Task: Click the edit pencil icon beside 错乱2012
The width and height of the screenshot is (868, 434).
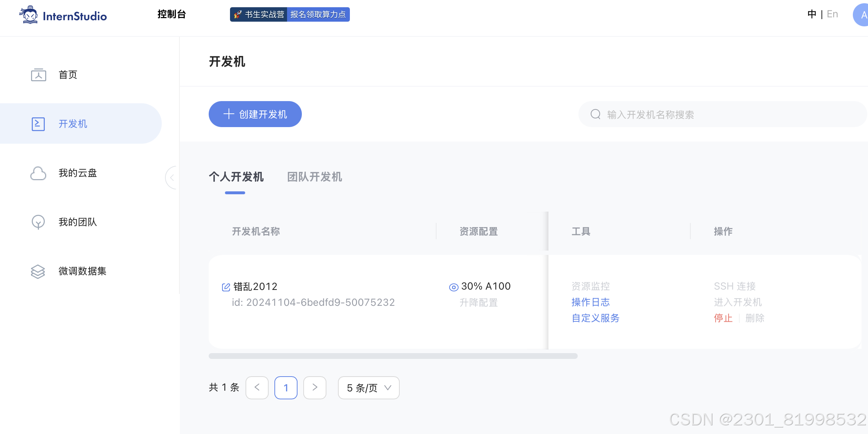Action: pos(226,287)
